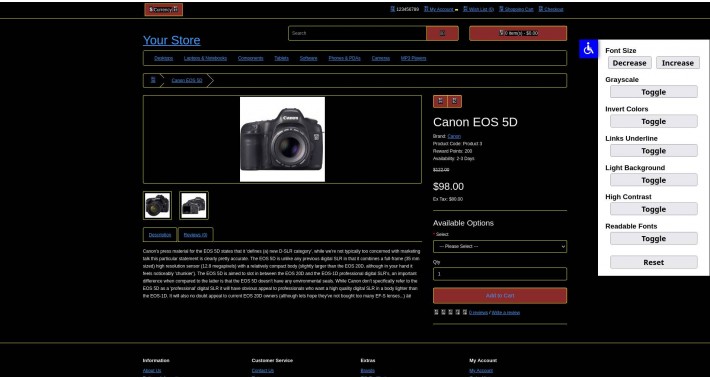Toggle Links Underline option
The width and height of the screenshot is (710, 380).
[x=653, y=151]
